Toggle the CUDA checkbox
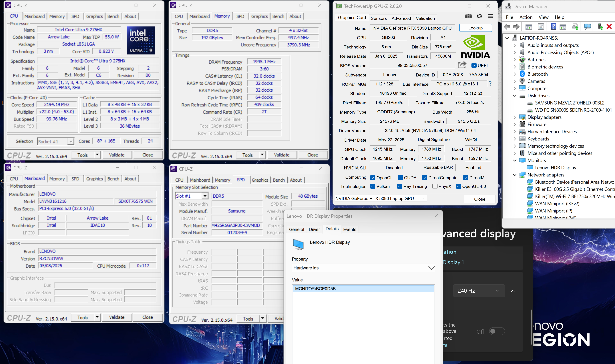This screenshot has height=364, width=615. (400, 178)
